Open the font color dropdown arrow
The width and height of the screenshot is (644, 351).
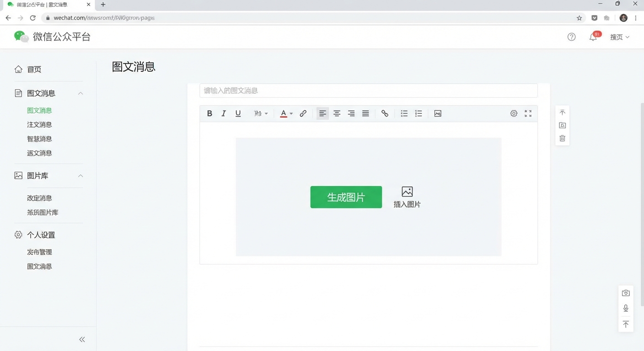[x=291, y=114]
